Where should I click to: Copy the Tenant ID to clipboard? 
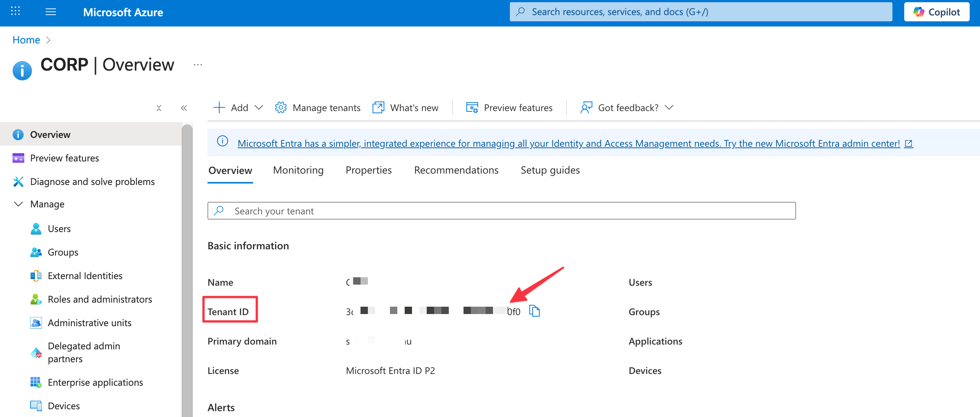[x=535, y=311]
